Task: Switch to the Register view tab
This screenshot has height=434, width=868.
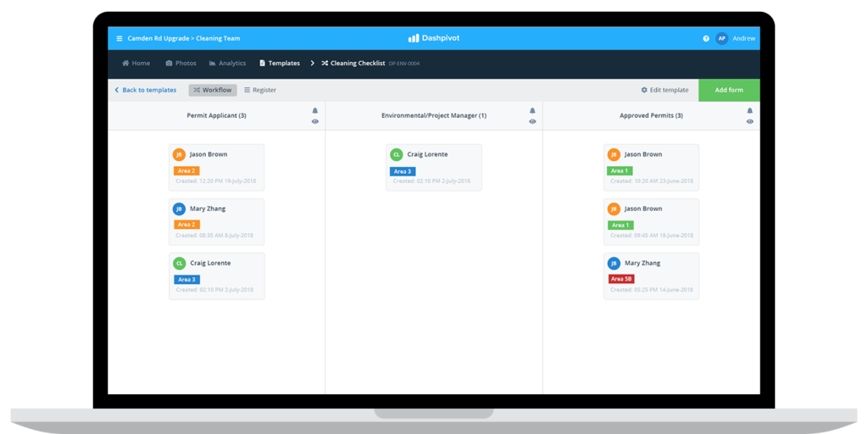Action: [260, 90]
